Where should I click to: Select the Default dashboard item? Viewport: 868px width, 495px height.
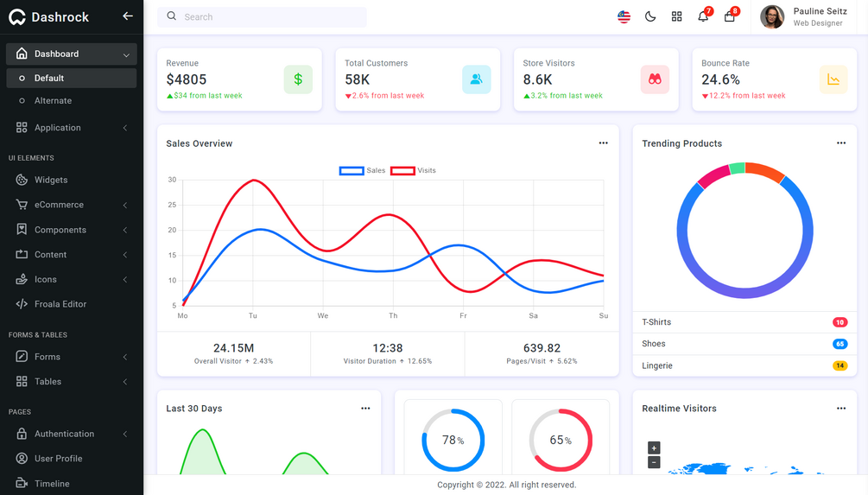(72, 78)
